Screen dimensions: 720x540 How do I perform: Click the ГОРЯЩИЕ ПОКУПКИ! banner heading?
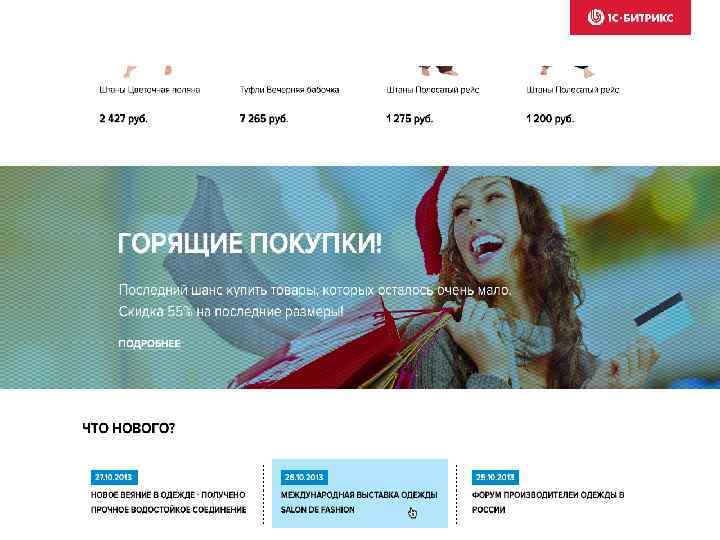pyautogui.click(x=250, y=243)
